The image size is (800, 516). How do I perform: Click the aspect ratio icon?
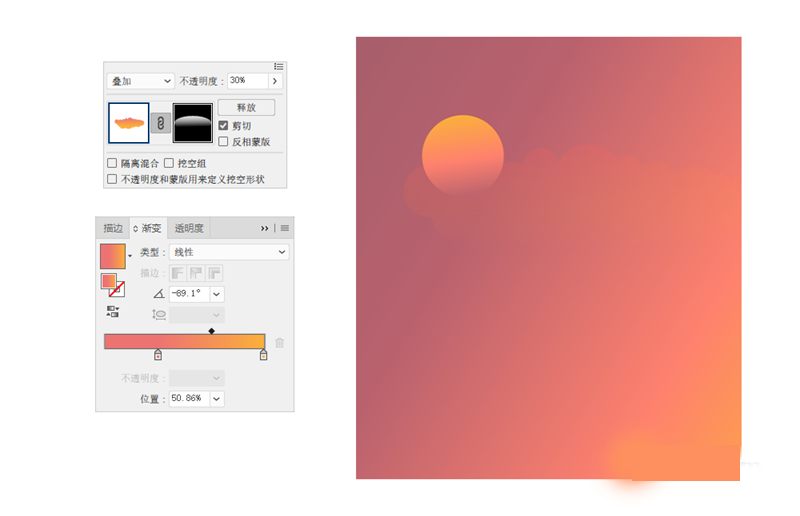point(159,315)
